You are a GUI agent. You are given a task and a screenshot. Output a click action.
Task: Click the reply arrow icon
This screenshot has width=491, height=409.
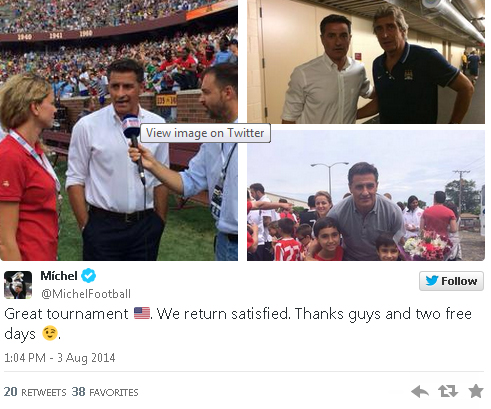tap(420, 391)
